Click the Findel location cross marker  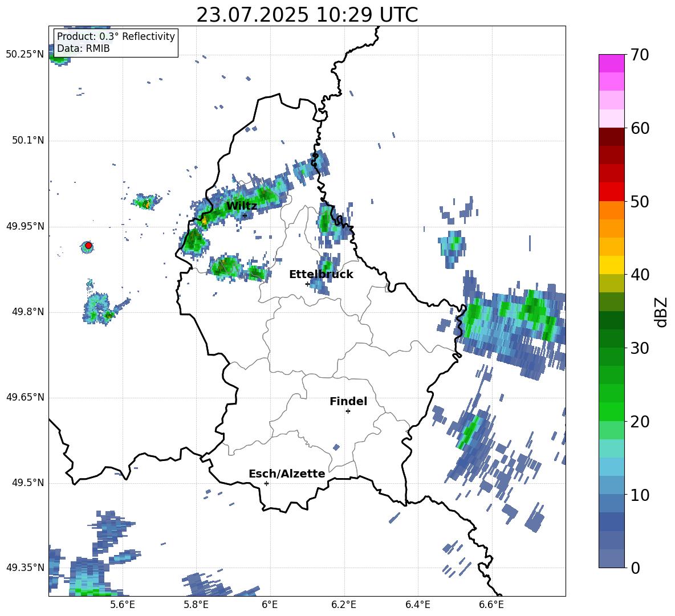348,411
